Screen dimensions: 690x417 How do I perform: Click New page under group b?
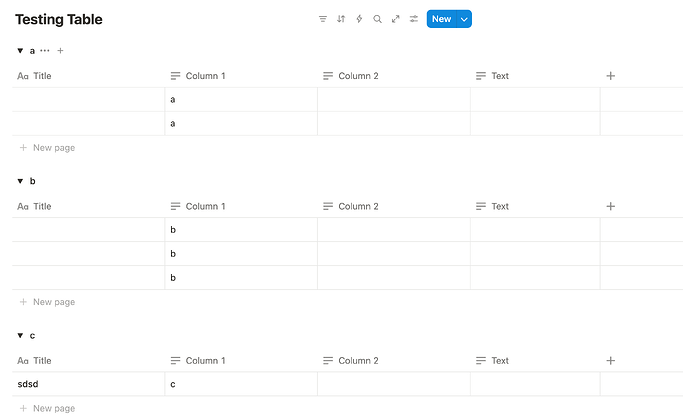[48, 302]
